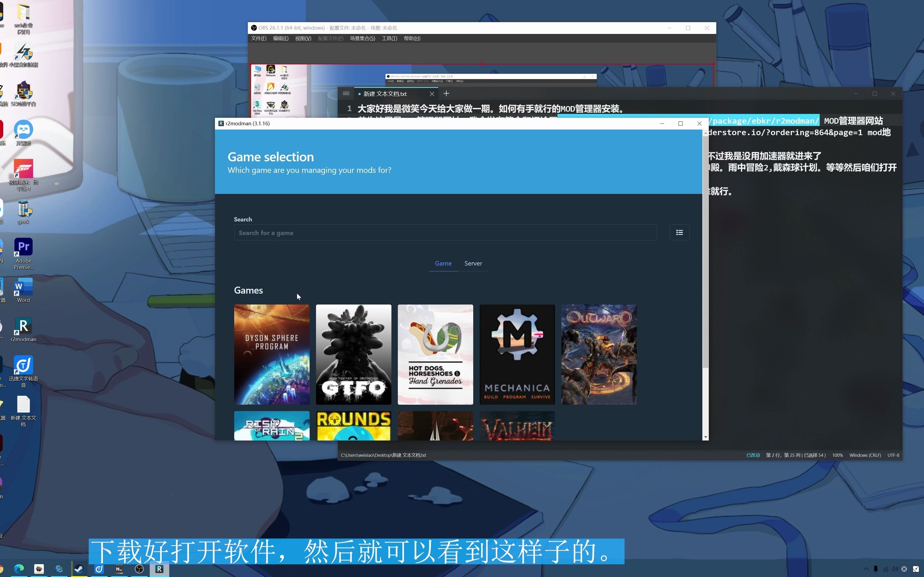Screen dimensions: 924x577
Task: Open OBS Studio from the taskbar
Action: coord(139,569)
